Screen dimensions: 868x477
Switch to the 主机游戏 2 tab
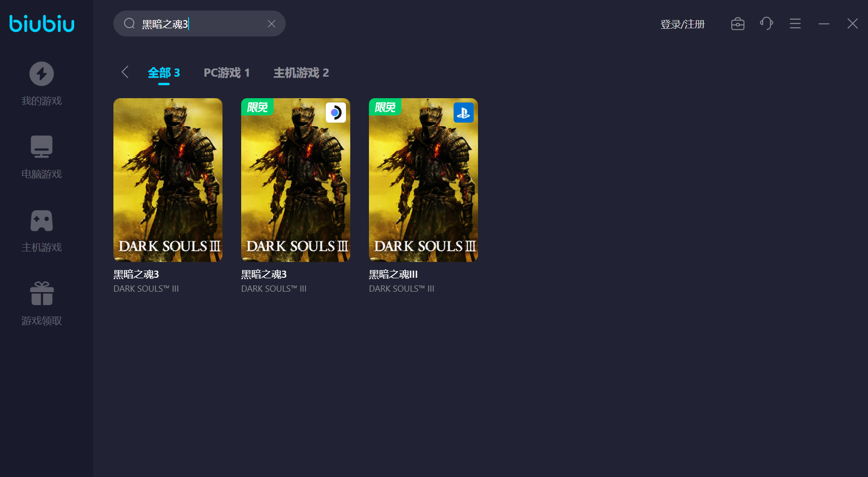tap(301, 73)
